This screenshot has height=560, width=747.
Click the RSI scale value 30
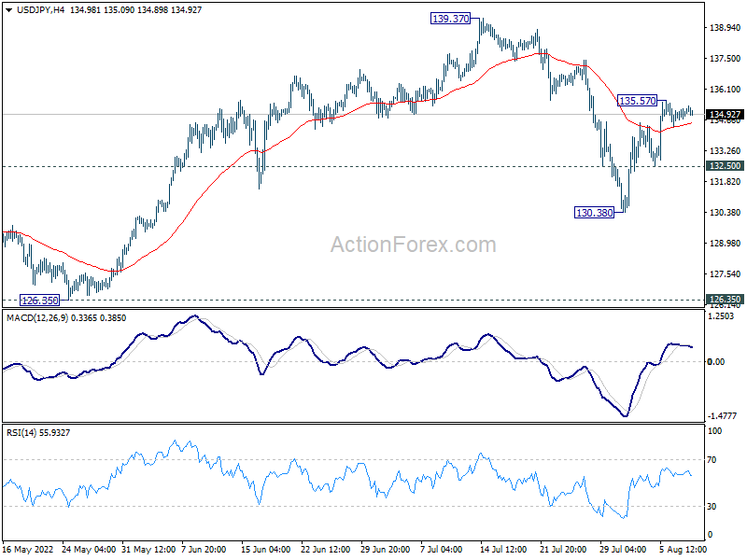pos(712,506)
